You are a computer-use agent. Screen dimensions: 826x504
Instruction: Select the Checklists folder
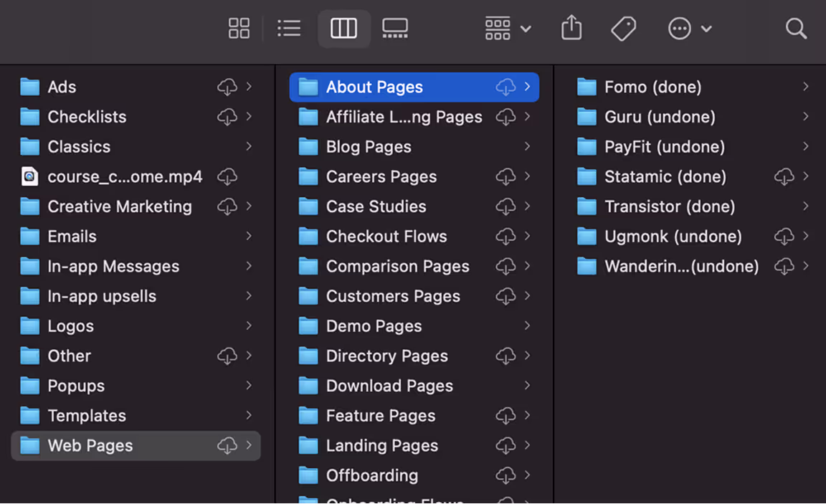pyautogui.click(x=136, y=117)
